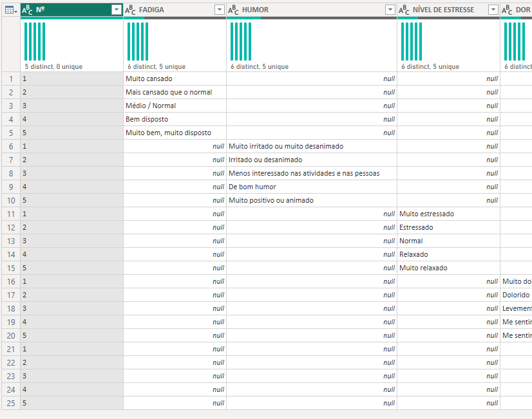The image size is (532, 419).
Task: Open the NÍVEL DE ESTRESSE filter dropdown
Action: pos(493,10)
